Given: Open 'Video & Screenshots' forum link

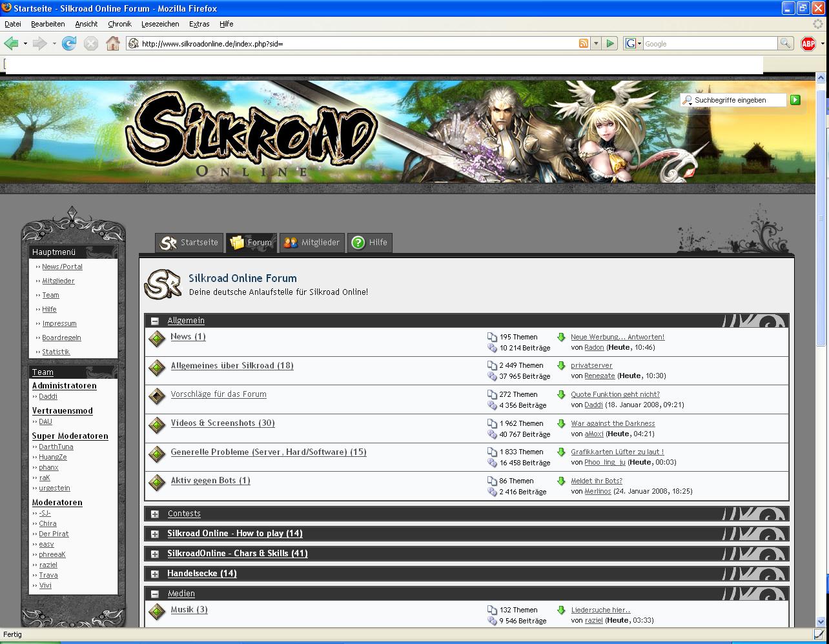Looking at the screenshot, I should coord(223,423).
